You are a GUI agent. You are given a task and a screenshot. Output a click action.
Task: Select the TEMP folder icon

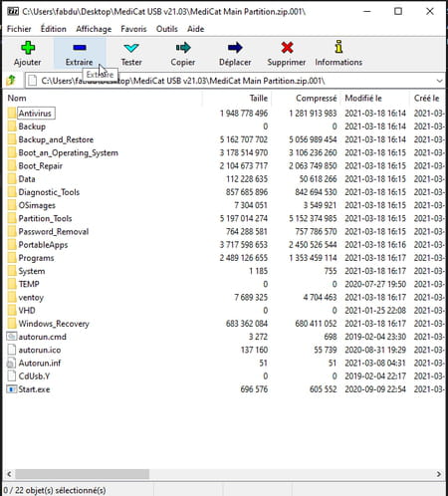(x=12, y=284)
